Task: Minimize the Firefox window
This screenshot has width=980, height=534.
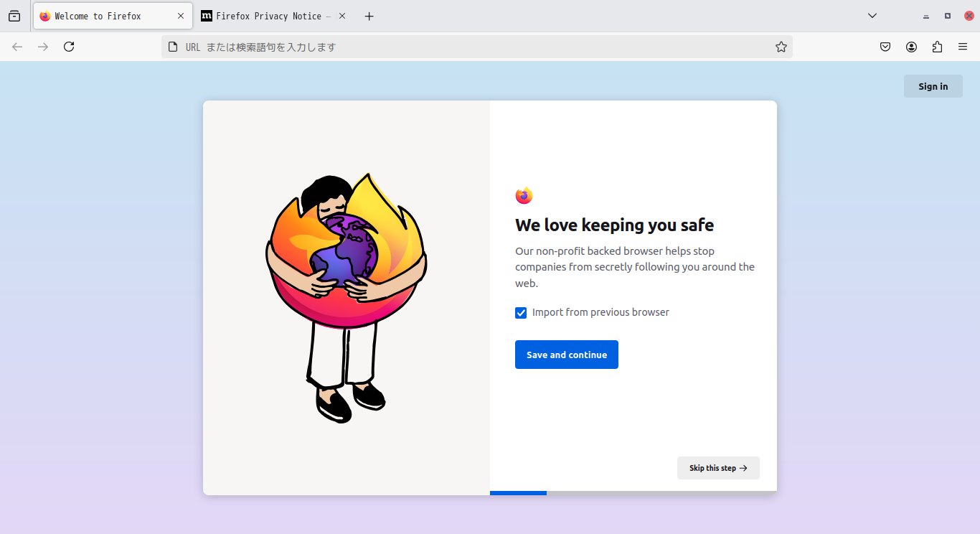Action: [x=926, y=16]
